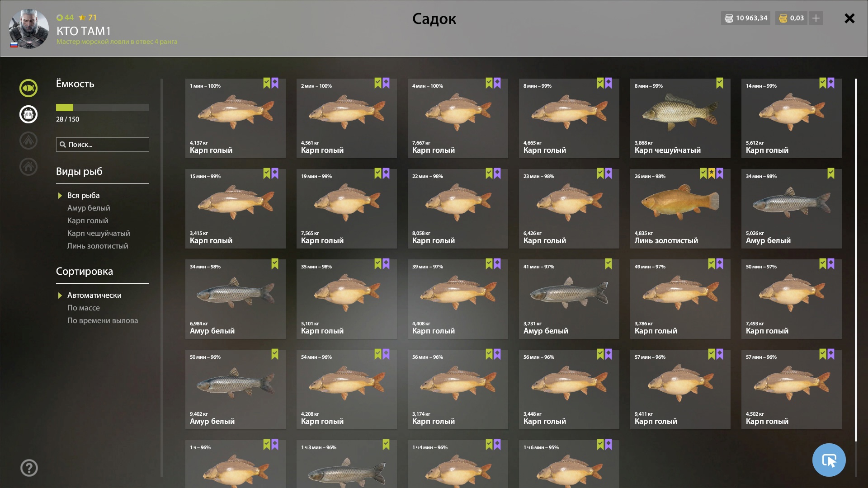Image resolution: width=868 pixels, height=488 pixels.
Task: Filter by Карп голый species
Action: [x=88, y=221]
